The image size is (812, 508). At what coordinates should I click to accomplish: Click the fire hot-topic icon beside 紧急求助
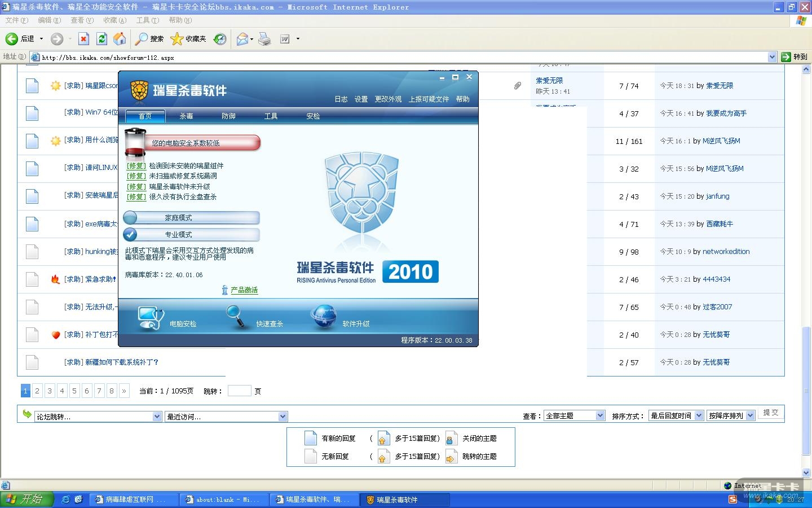click(55, 279)
